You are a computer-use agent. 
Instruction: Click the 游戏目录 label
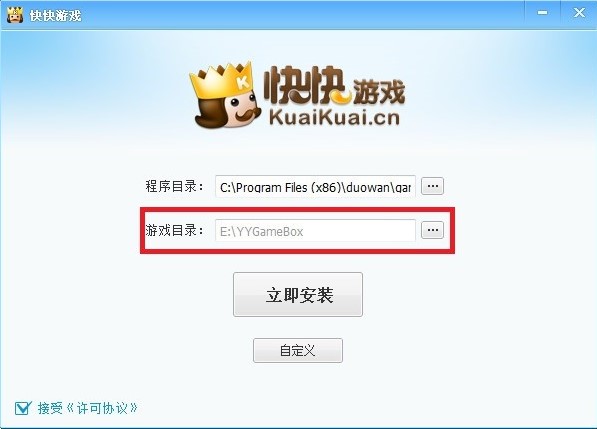click(x=174, y=230)
